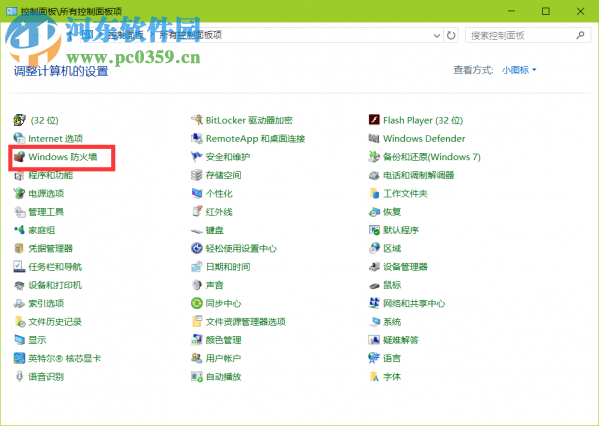The width and height of the screenshot is (599, 426).
Task: Open the 文件历史记录 icon
Action: click(x=19, y=322)
